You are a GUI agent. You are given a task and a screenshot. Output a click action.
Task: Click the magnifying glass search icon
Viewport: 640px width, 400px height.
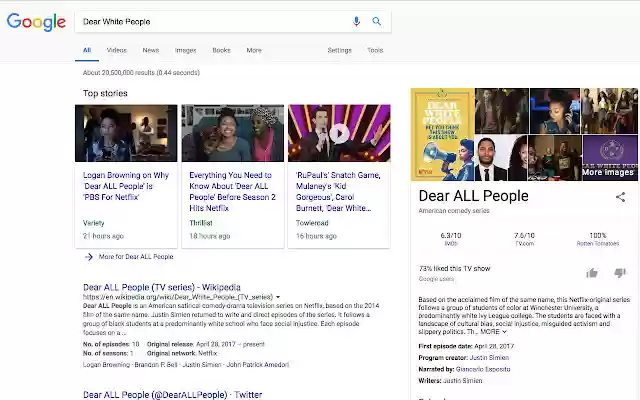pyautogui.click(x=377, y=21)
